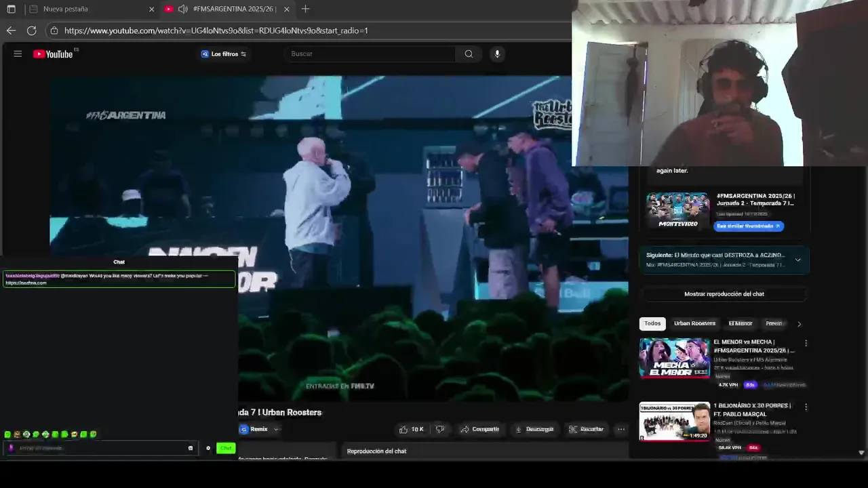Image resolution: width=868 pixels, height=488 pixels.
Task: Close the Nueva pestaña tab
Action: [151, 9]
